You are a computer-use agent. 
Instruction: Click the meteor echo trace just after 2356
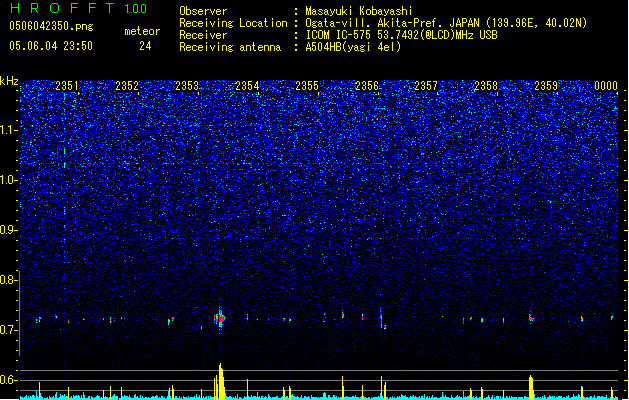click(x=382, y=319)
